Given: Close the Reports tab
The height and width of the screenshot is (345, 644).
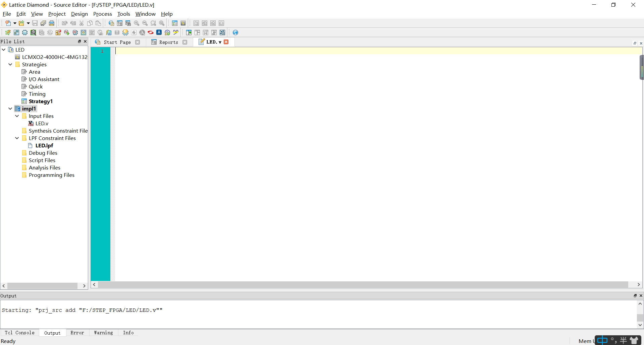Looking at the screenshot, I should point(185,42).
